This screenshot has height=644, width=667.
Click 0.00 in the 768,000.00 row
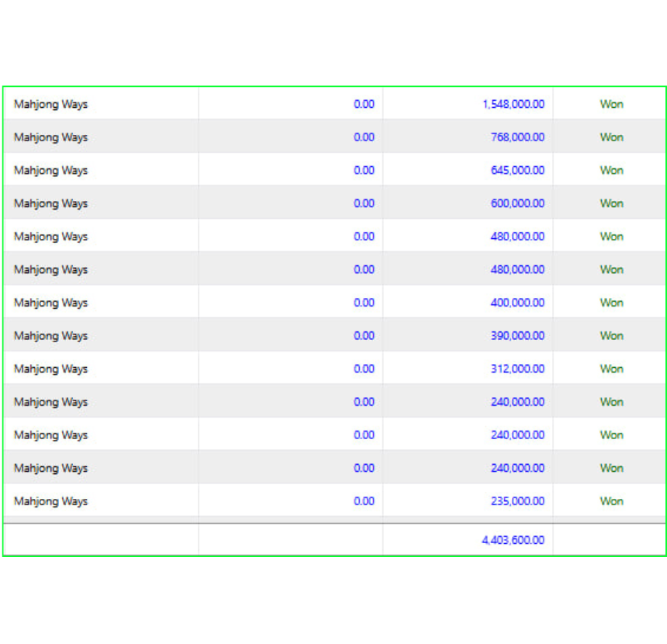click(x=364, y=137)
